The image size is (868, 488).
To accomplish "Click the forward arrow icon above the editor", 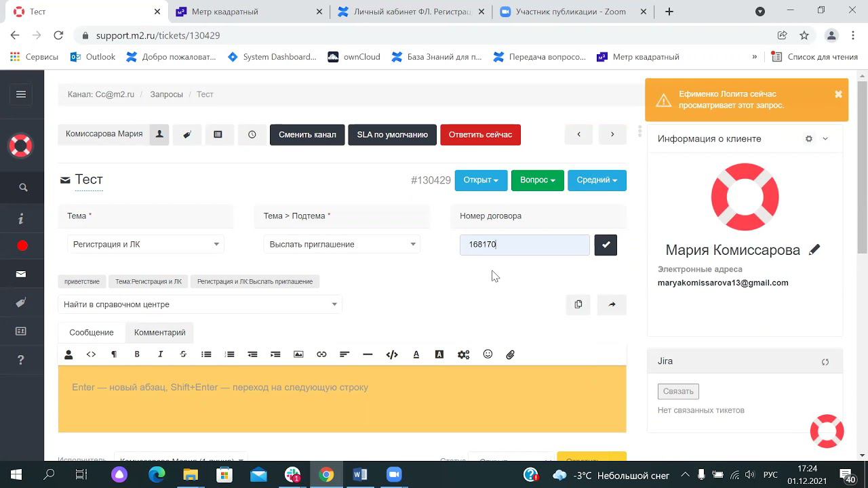I will pyautogui.click(x=612, y=304).
